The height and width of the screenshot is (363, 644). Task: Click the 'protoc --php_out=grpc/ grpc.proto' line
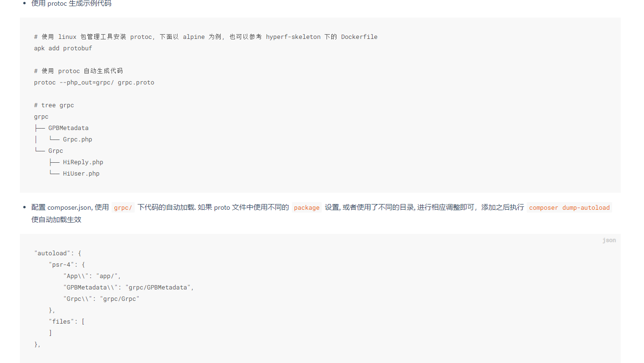(94, 83)
